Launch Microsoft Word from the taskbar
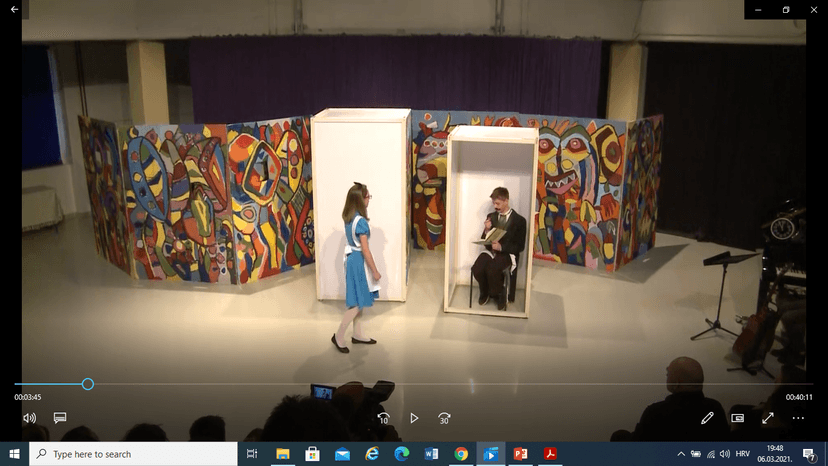This screenshot has height=466, width=828. point(431,454)
